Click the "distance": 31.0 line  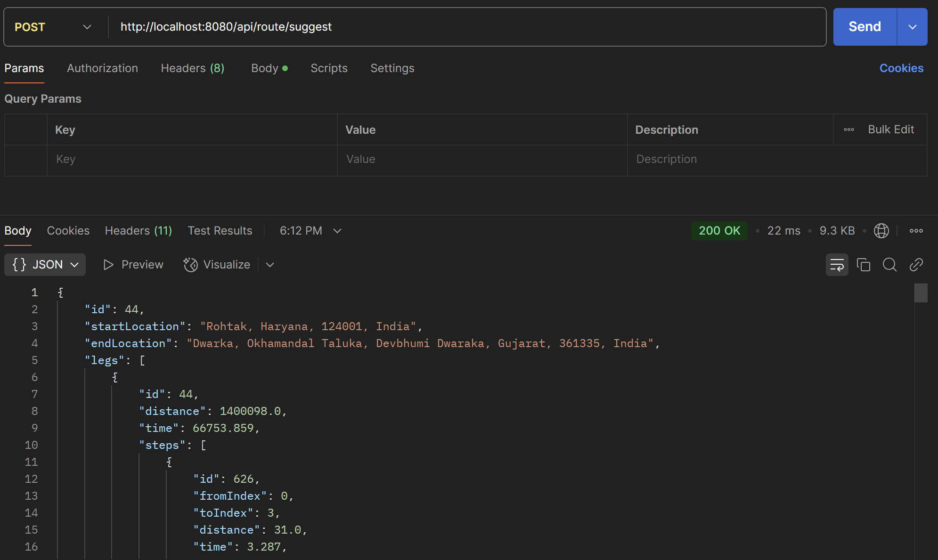click(x=250, y=530)
